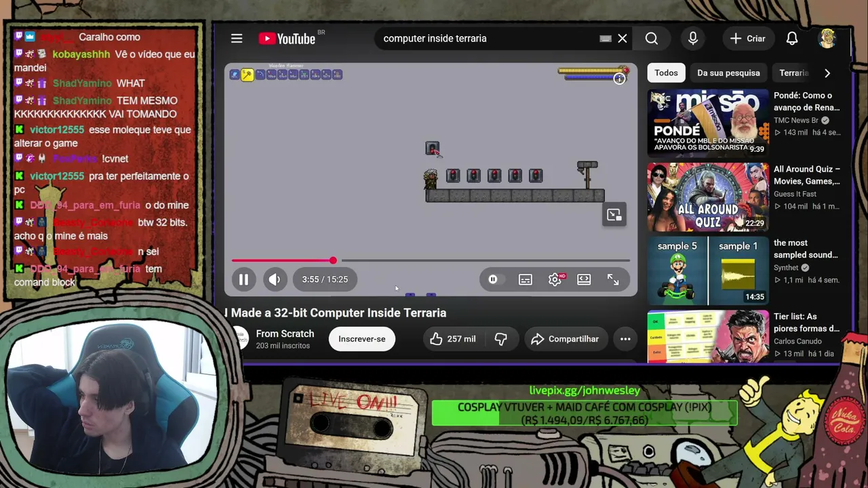
Task: Seek on the red video progress bar
Action: [x=431, y=260]
